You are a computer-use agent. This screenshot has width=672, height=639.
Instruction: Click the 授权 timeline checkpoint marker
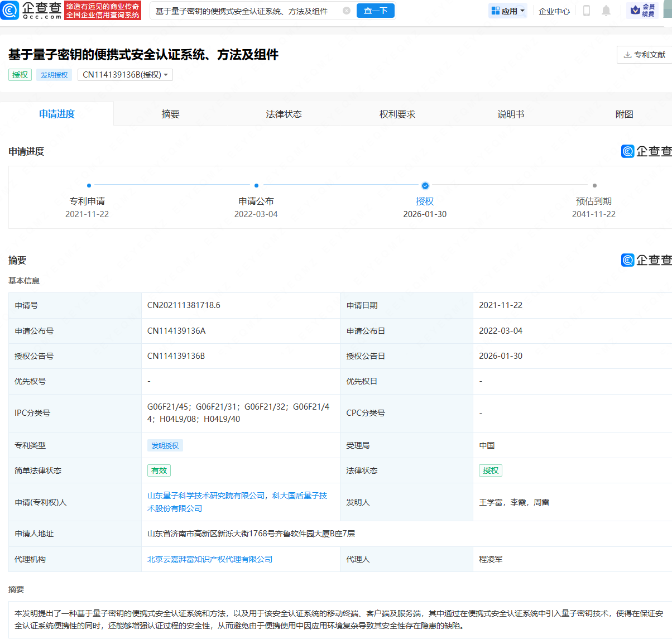425,186
